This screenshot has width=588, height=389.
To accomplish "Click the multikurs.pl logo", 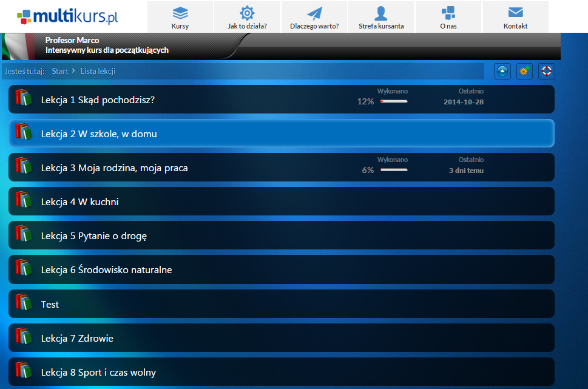I will click(x=67, y=16).
